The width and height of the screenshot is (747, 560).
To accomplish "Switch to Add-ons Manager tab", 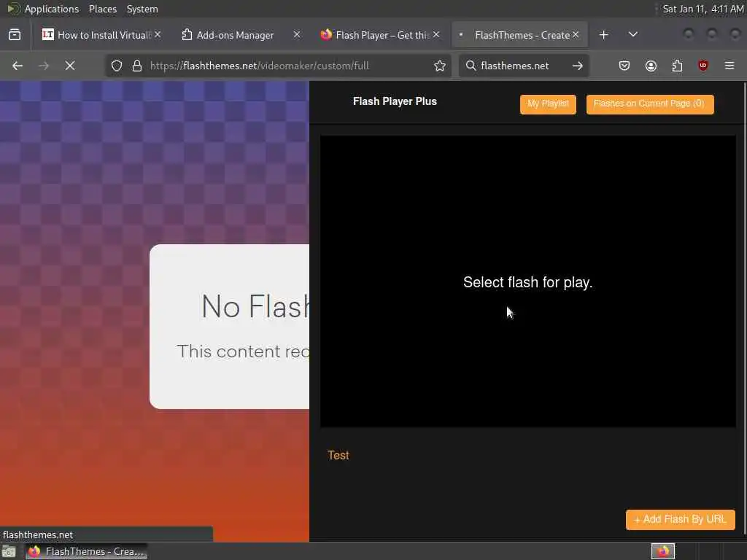I will click(240, 35).
